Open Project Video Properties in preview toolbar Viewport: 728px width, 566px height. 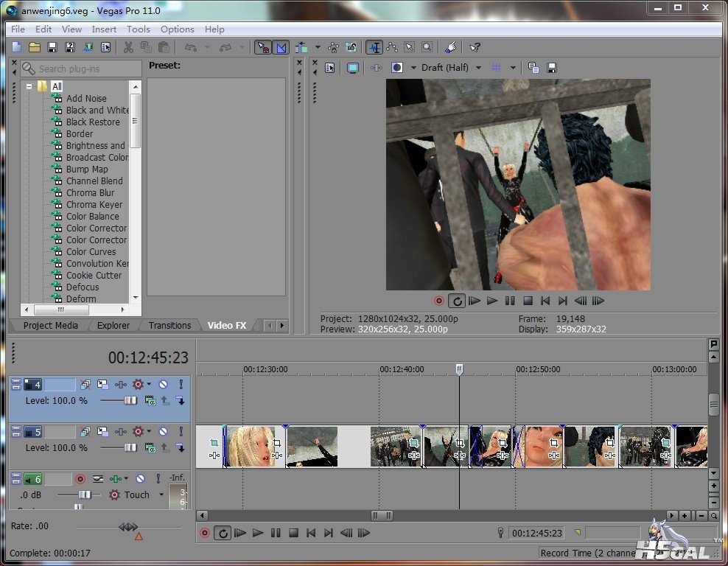[x=330, y=68]
